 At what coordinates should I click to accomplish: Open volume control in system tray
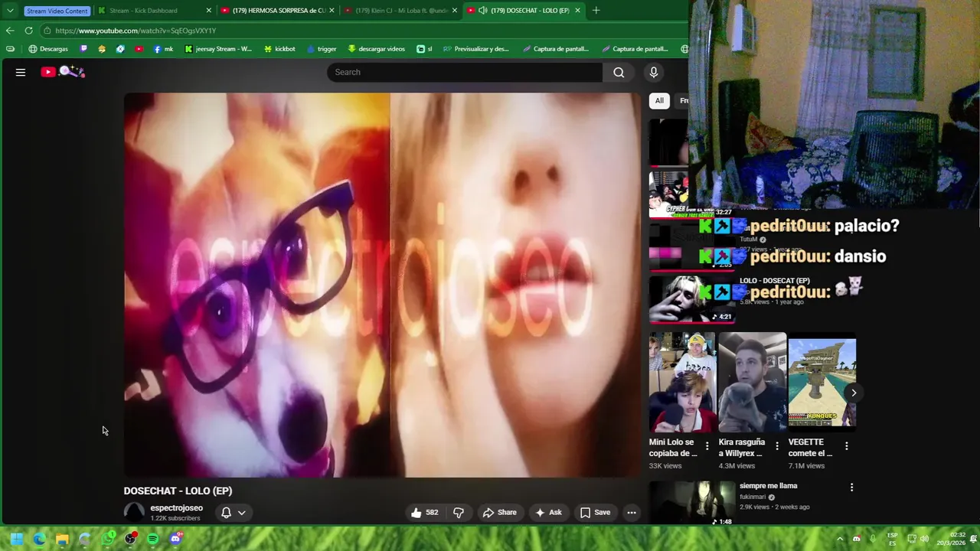[924, 539]
